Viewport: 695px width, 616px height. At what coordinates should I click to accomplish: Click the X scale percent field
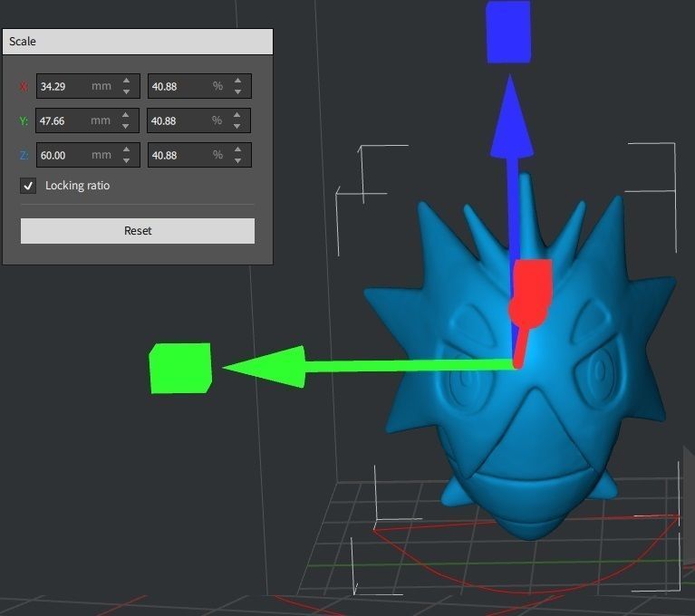click(199, 86)
